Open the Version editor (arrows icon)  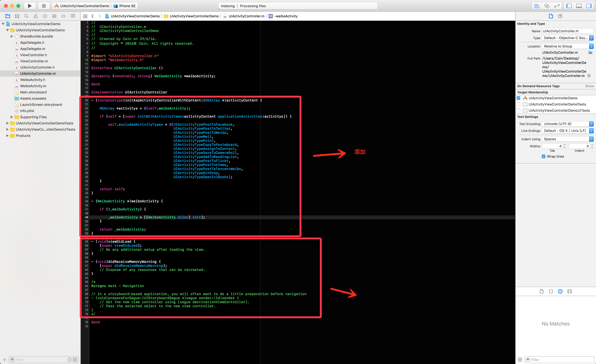[x=557, y=6]
